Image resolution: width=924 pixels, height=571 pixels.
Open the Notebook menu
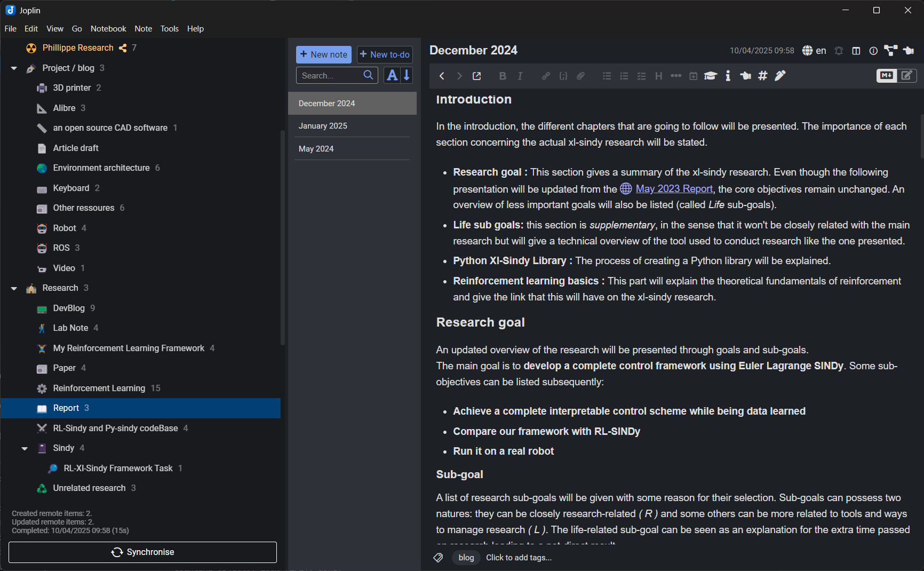[x=108, y=29]
